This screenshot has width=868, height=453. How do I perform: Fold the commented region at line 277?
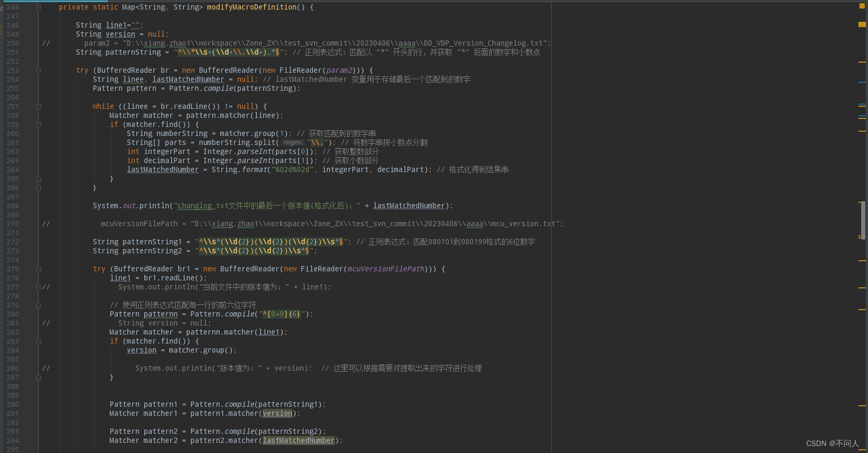(38, 287)
